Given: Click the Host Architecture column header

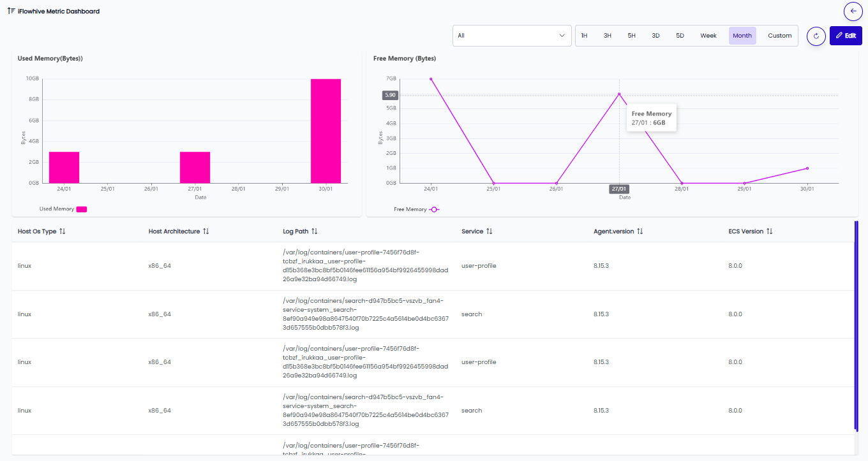Looking at the screenshot, I should (x=174, y=231).
